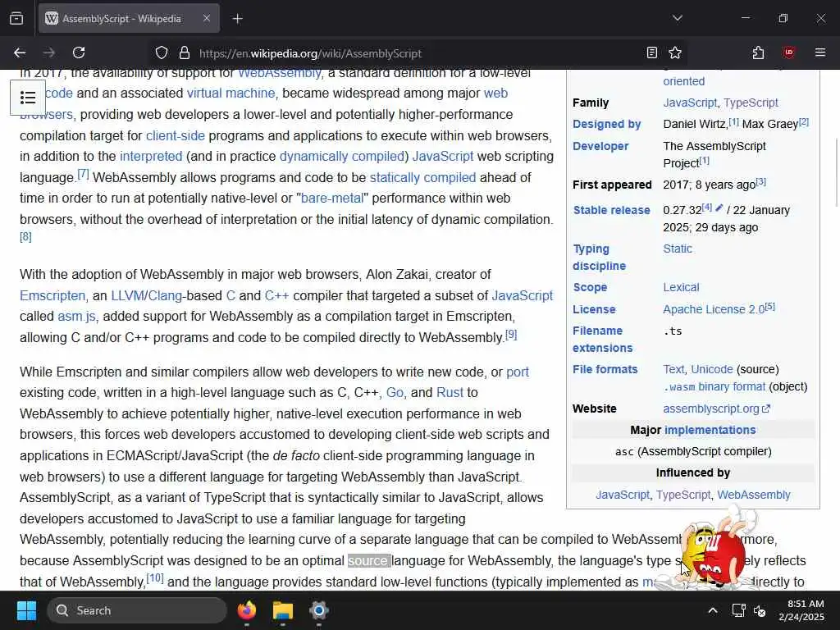Open Settings from the taskbar
840x630 pixels.
319,610
